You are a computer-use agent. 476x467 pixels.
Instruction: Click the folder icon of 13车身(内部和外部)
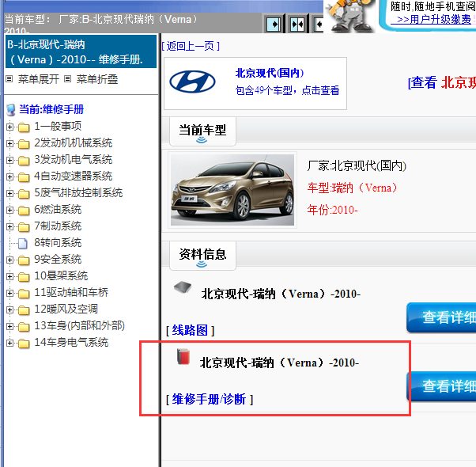(x=24, y=327)
